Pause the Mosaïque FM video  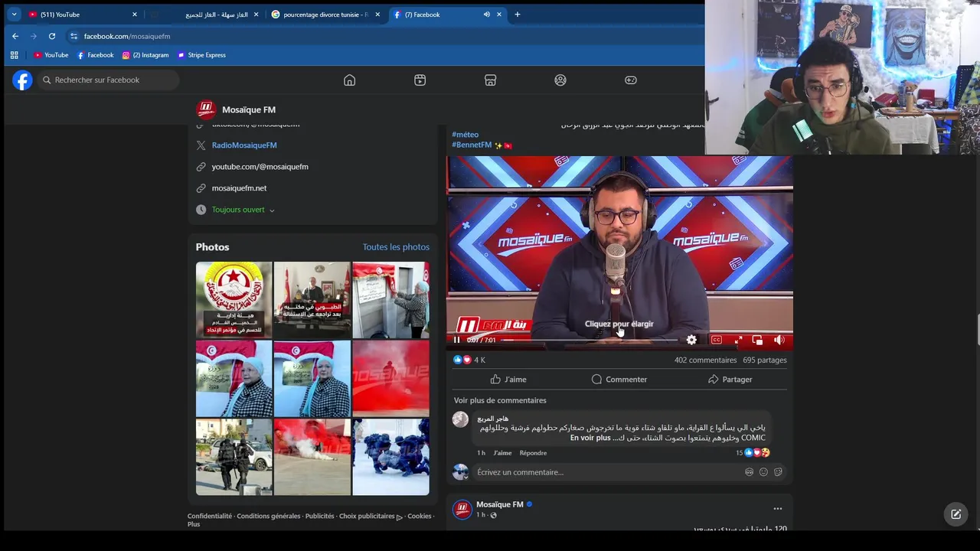(457, 340)
